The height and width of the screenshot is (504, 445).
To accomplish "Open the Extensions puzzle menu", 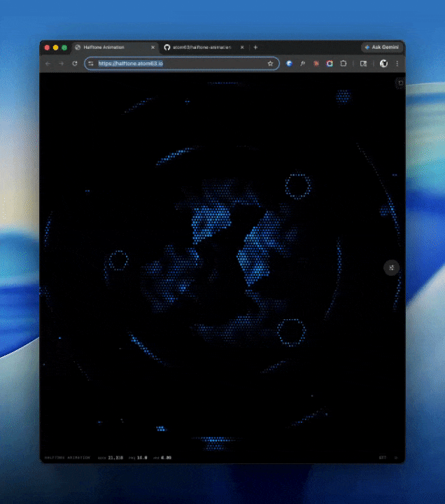I will 344,64.
